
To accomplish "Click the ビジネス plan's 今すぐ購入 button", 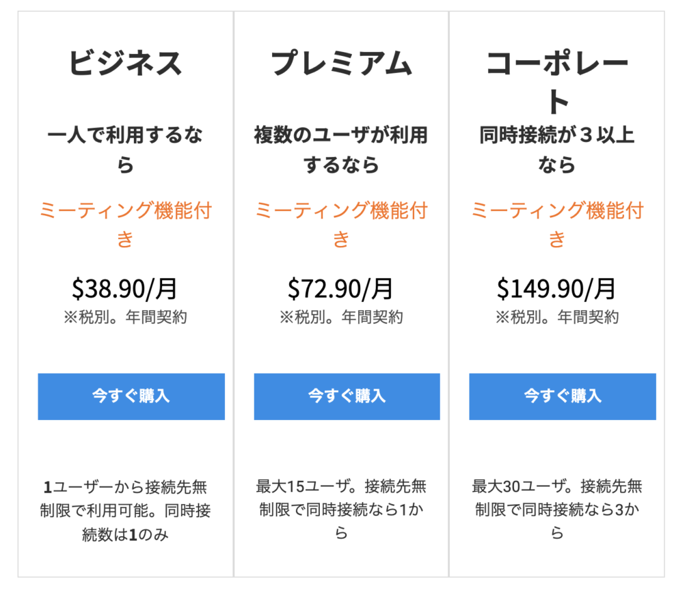I will (131, 396).
